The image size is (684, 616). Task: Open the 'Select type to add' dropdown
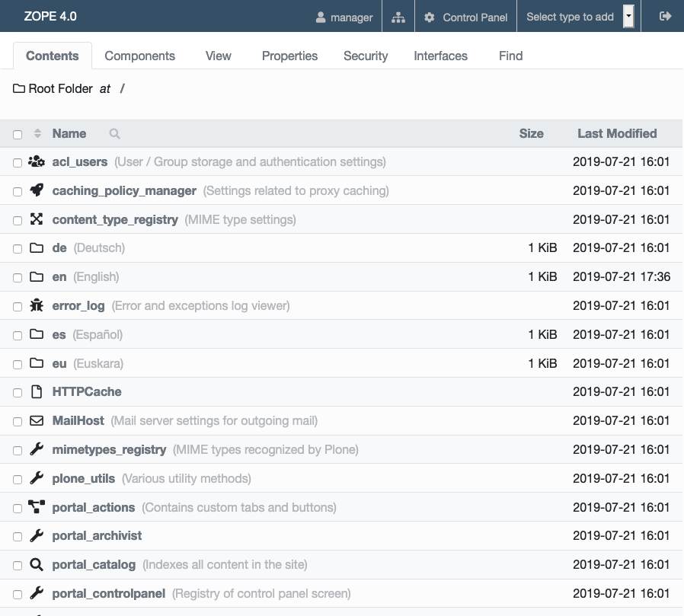580,17
